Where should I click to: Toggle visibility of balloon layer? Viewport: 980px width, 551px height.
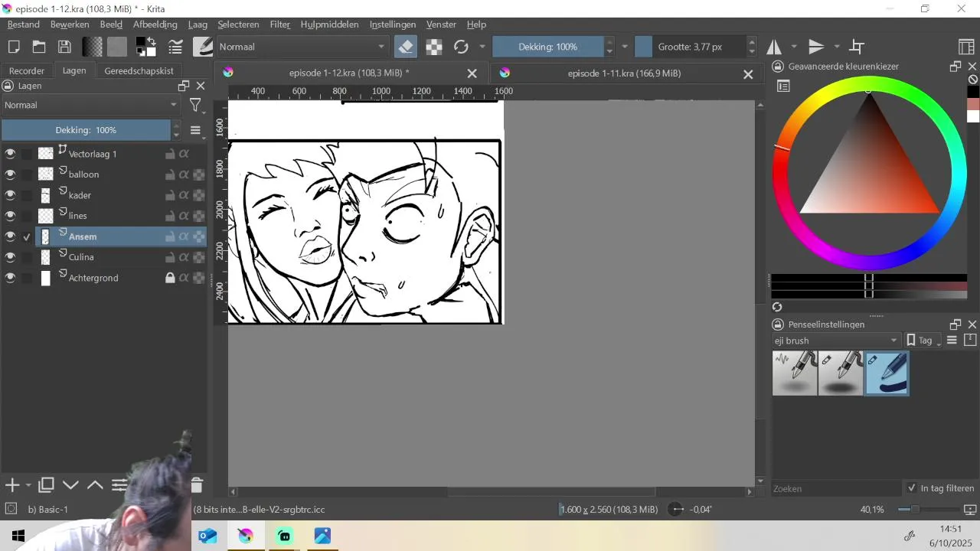tap(10, 174)
